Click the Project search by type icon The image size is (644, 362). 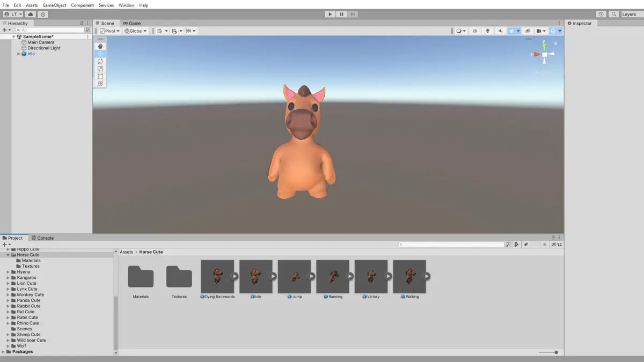click(x=516, y=245)
